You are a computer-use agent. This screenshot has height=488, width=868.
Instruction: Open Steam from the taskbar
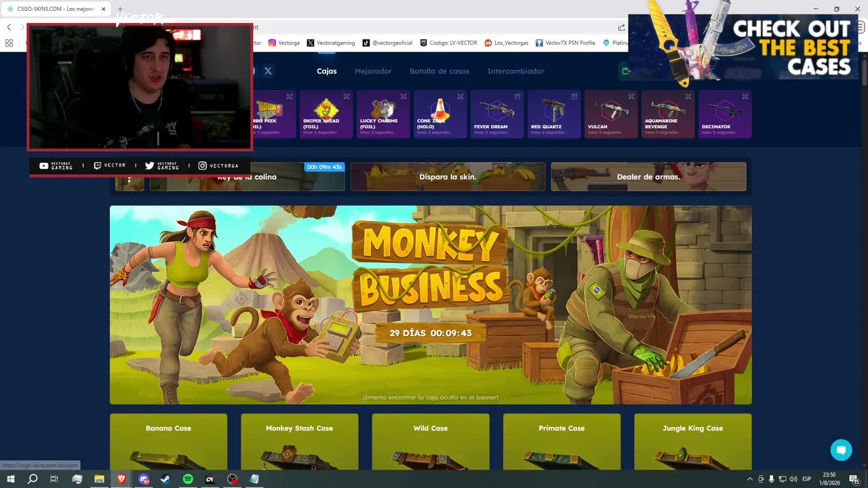coord(165,479)
